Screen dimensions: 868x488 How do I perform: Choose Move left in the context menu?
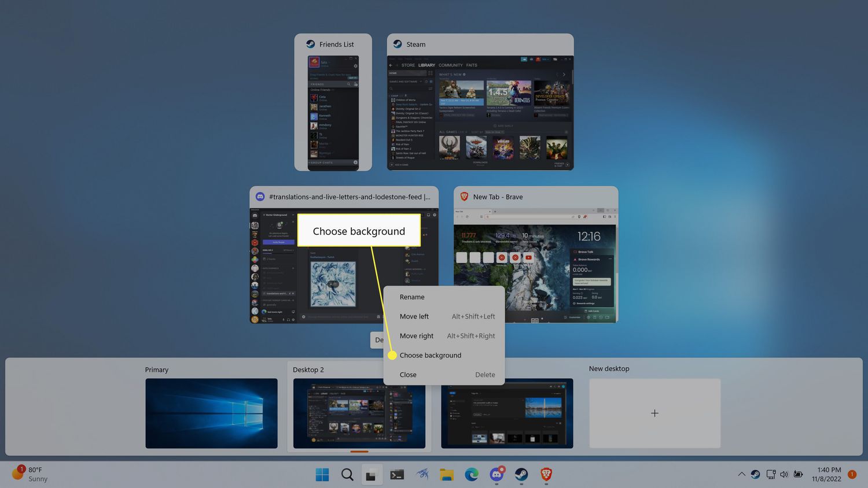point(414,316)
